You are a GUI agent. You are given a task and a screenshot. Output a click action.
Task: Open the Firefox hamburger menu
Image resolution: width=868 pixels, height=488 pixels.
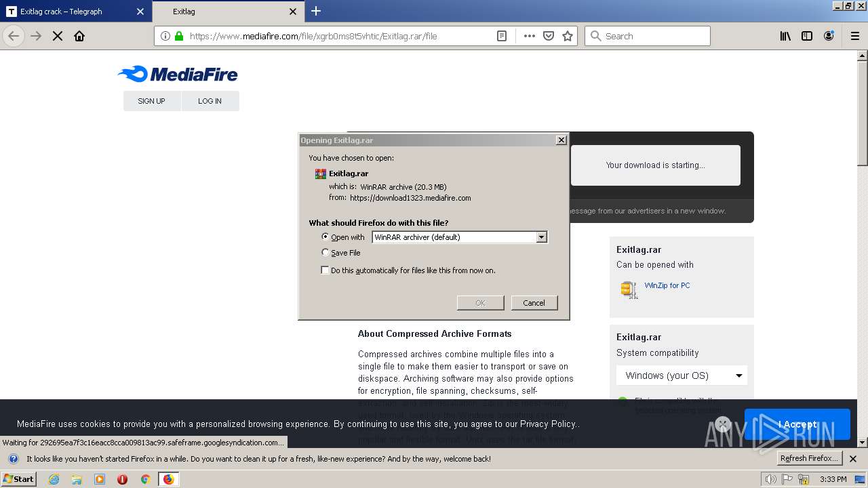854,36
